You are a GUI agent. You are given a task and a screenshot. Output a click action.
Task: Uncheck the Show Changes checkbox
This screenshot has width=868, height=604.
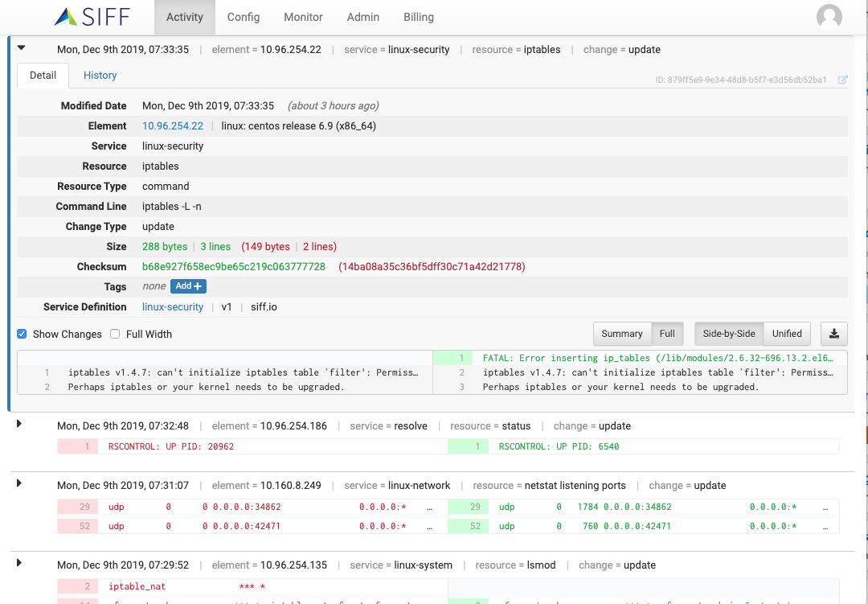tap(22, 334)
